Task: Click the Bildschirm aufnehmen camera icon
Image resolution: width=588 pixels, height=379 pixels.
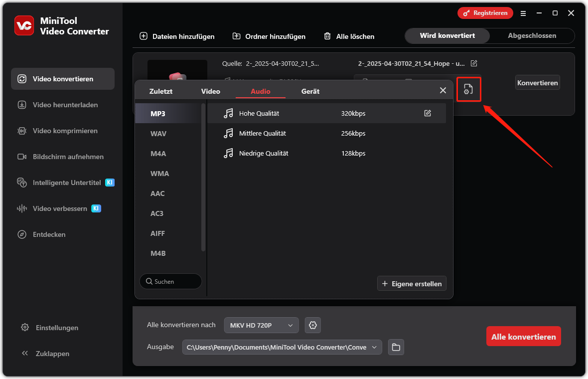Action: point(22,157)
